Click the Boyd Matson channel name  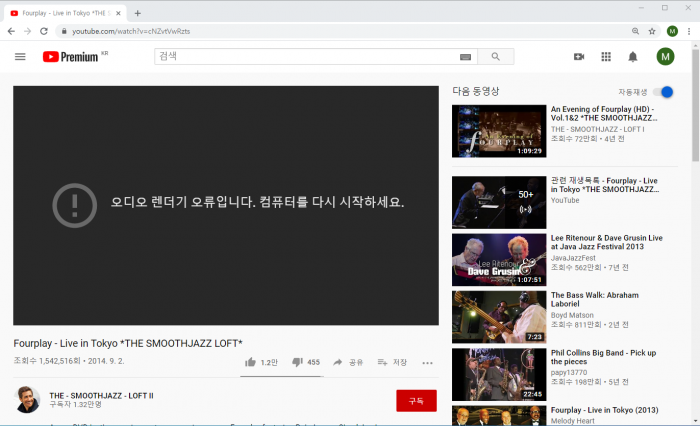coord(572,315)
